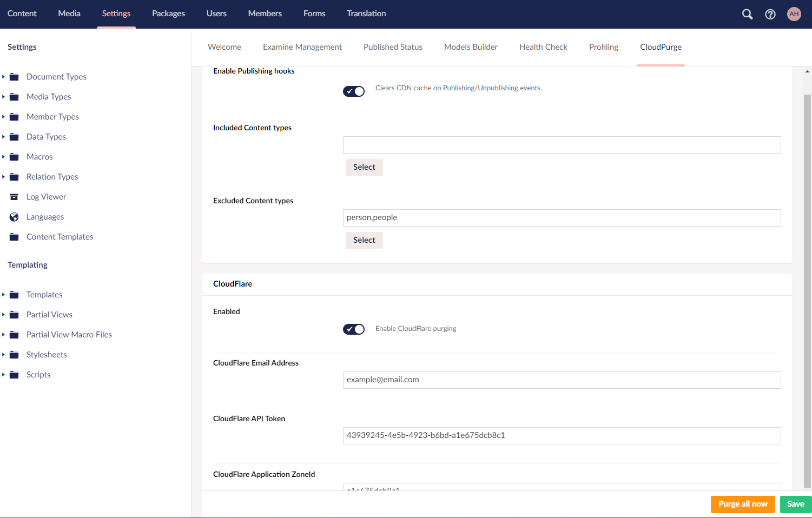Click the Log Viewer box icon

click(15, 197)
